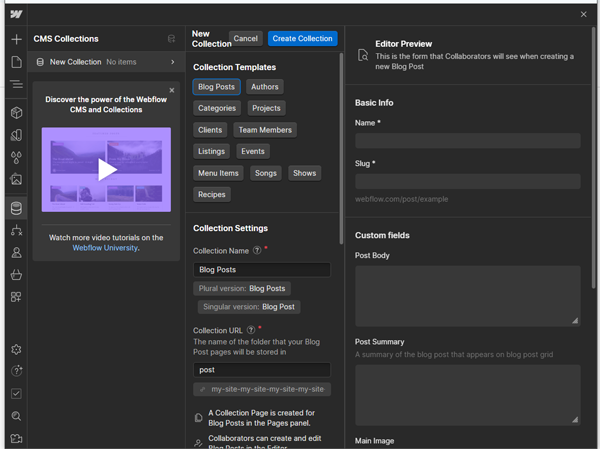Open the Help question mark icon
The height and width of the screenshot is (449, 600).
tap(16, 371)
